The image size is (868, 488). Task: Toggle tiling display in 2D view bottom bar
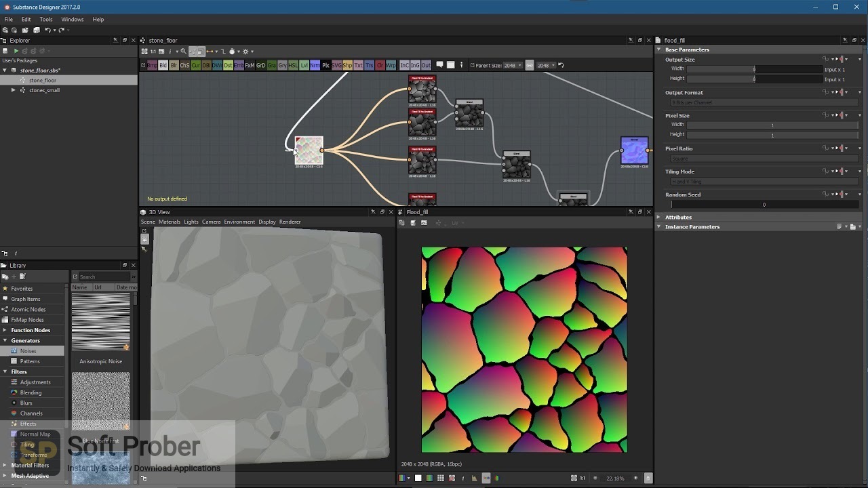coord(440,478)
